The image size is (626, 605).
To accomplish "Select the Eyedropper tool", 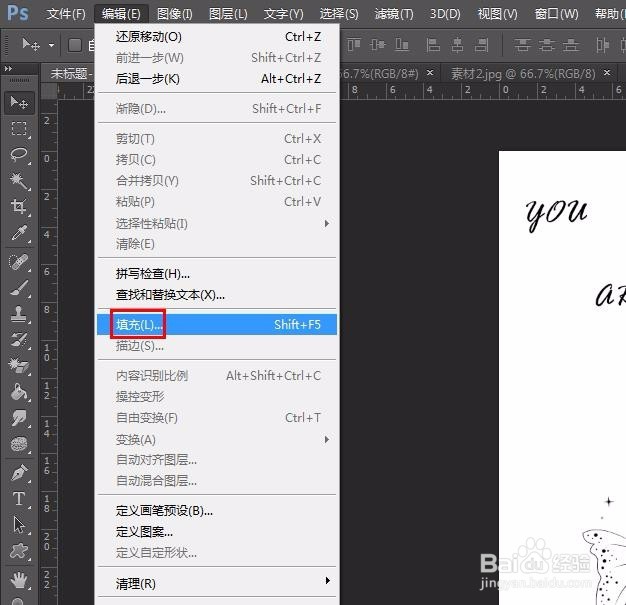I will pos(19,232).
